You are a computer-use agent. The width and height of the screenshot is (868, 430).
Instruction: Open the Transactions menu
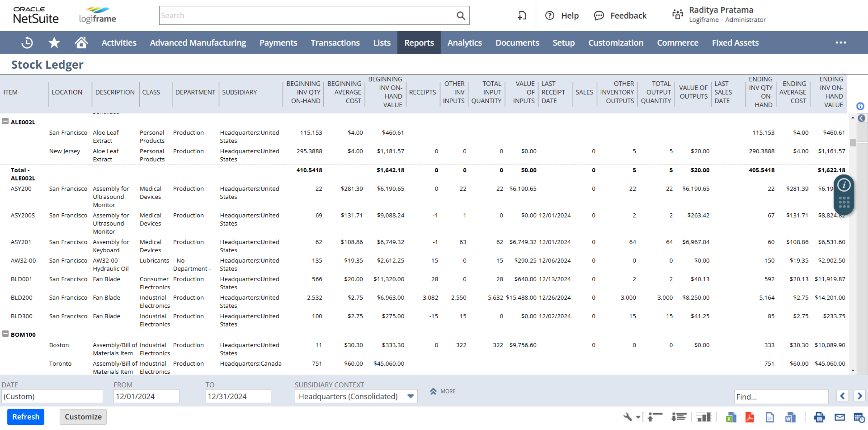[335, 43]
